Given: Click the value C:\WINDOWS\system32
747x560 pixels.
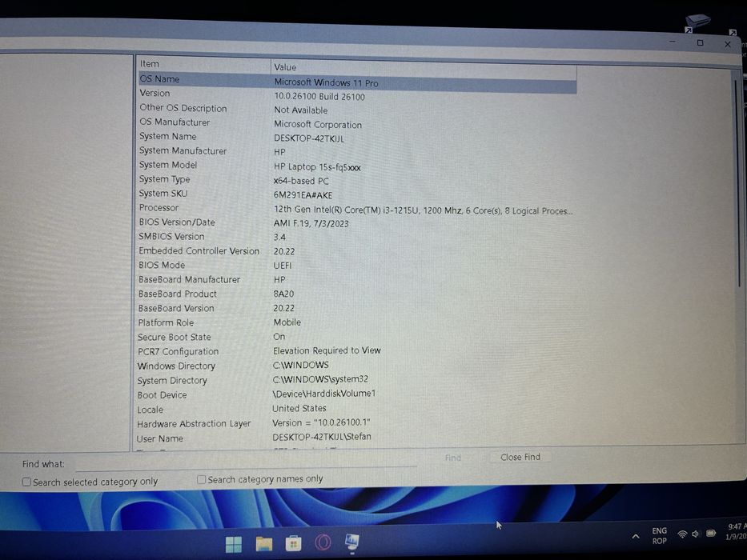Looking at the screenshot, I should 320,379.
